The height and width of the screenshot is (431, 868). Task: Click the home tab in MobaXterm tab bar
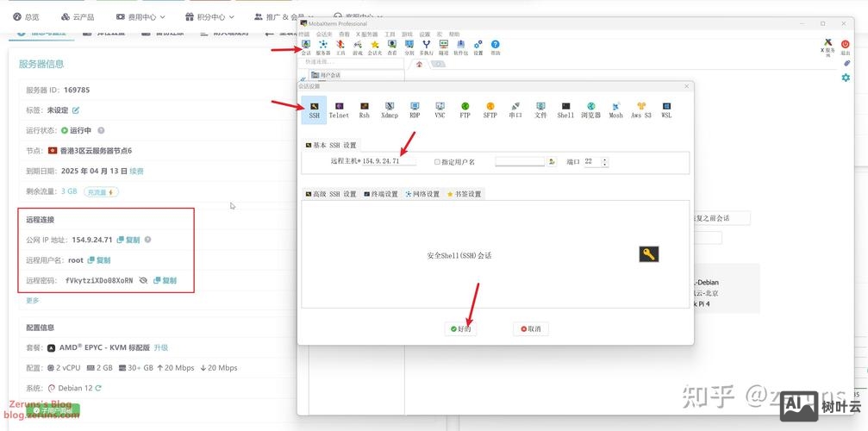point(419,64)
